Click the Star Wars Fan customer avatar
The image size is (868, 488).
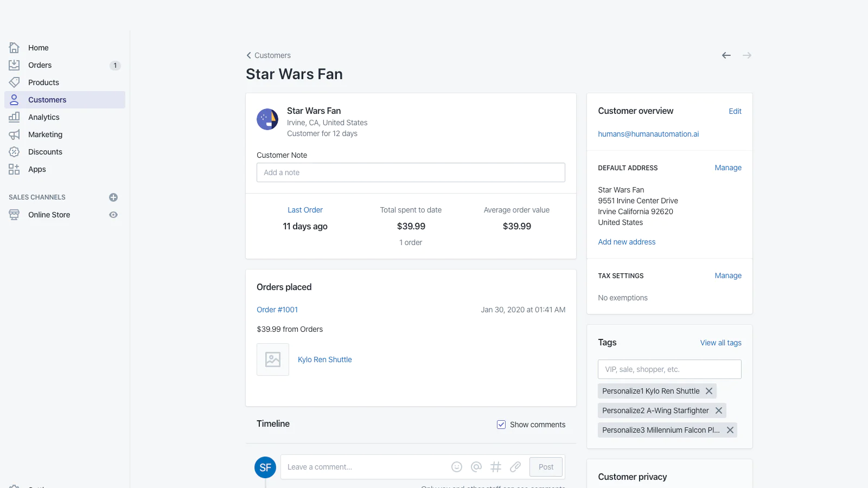[267, 119]
